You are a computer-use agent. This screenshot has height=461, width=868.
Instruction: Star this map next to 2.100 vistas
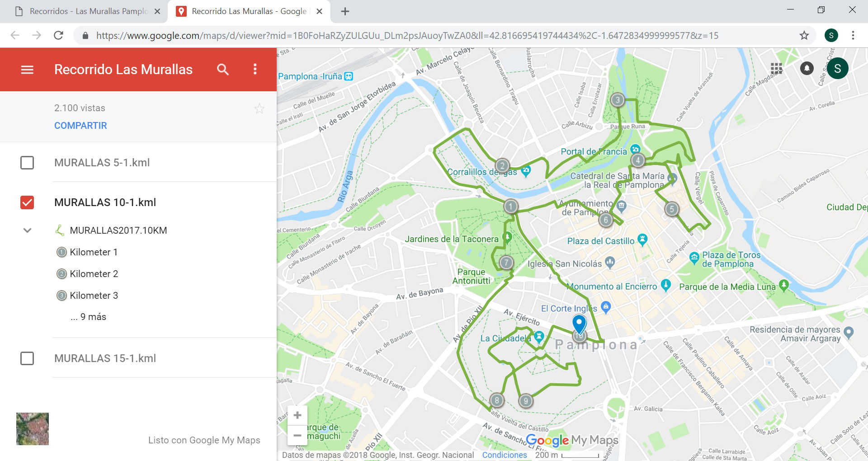pos(259,108)
